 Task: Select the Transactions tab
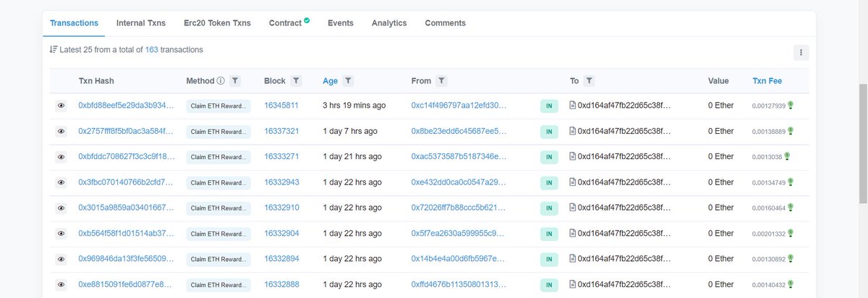click(x=74, y=23)
